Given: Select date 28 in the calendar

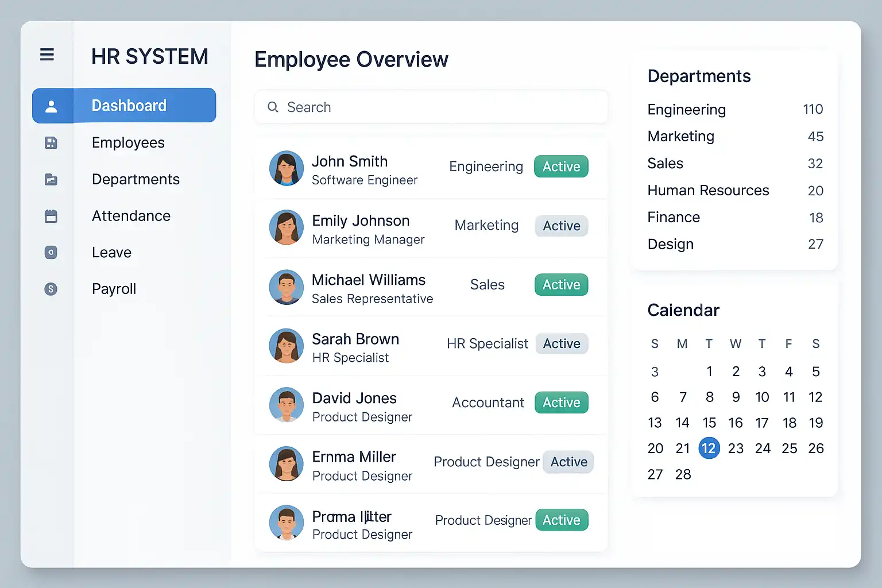Looking at the screenshot, I should 683,474.
